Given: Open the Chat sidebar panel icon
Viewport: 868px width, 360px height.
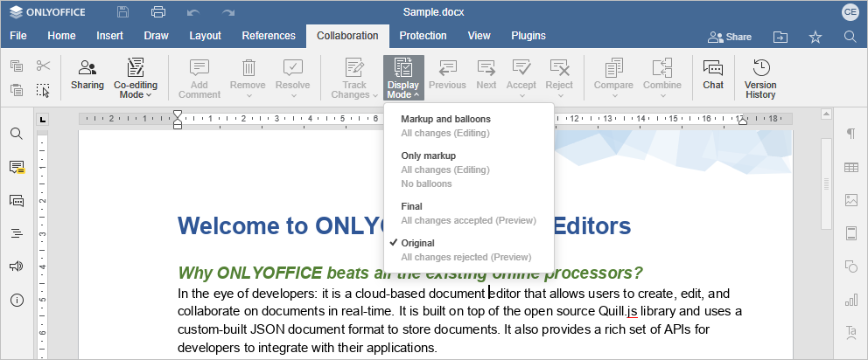Looking at the screenshot, I should (x=17, y=200).
